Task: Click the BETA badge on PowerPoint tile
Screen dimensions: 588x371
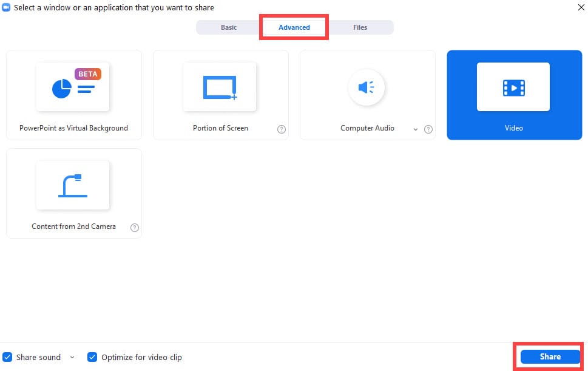Action: click(88, 73)
